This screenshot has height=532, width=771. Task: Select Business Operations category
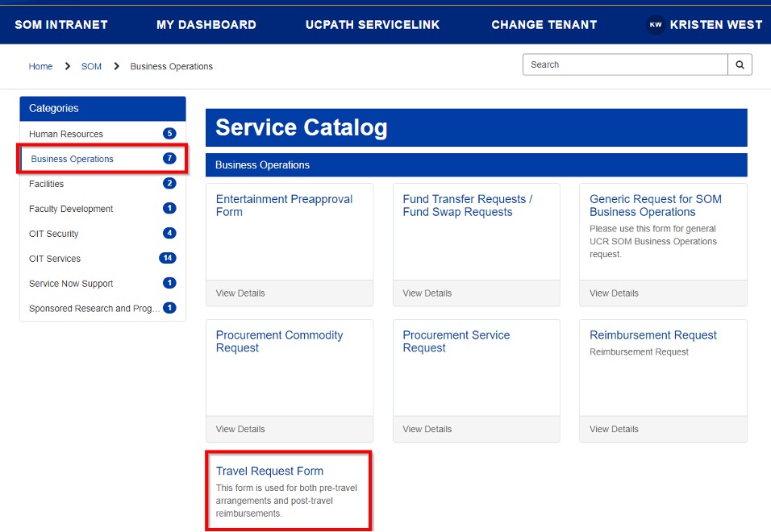click(x=73, y=160)
